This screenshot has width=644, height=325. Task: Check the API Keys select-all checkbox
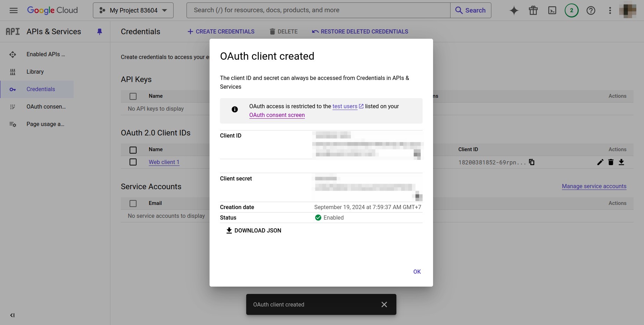click(x=133, y=96)
